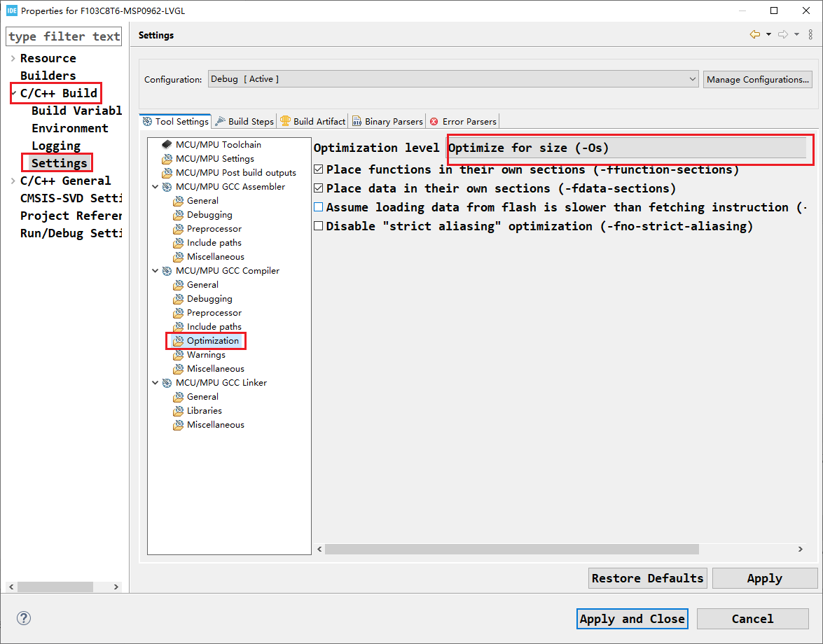Click the MCU/MPU GCC Assembler tool icon
The height and width of the screenshot is (644, 823).
point(167,187)
